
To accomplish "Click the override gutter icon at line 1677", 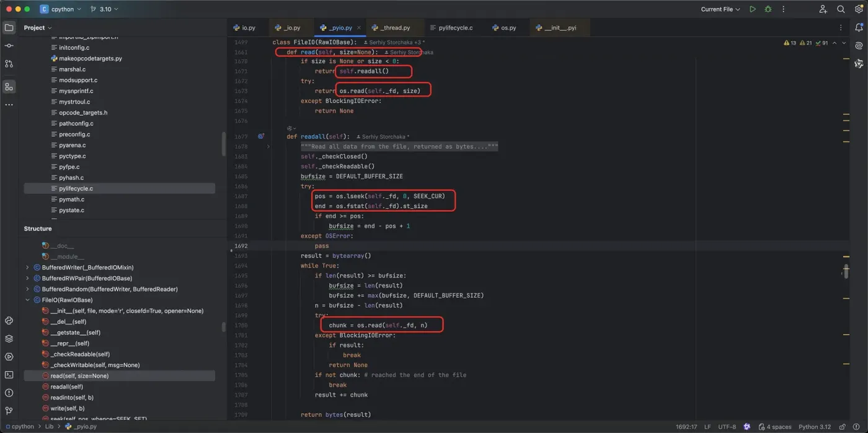I will pyautogui.click(x=261, y=136).
